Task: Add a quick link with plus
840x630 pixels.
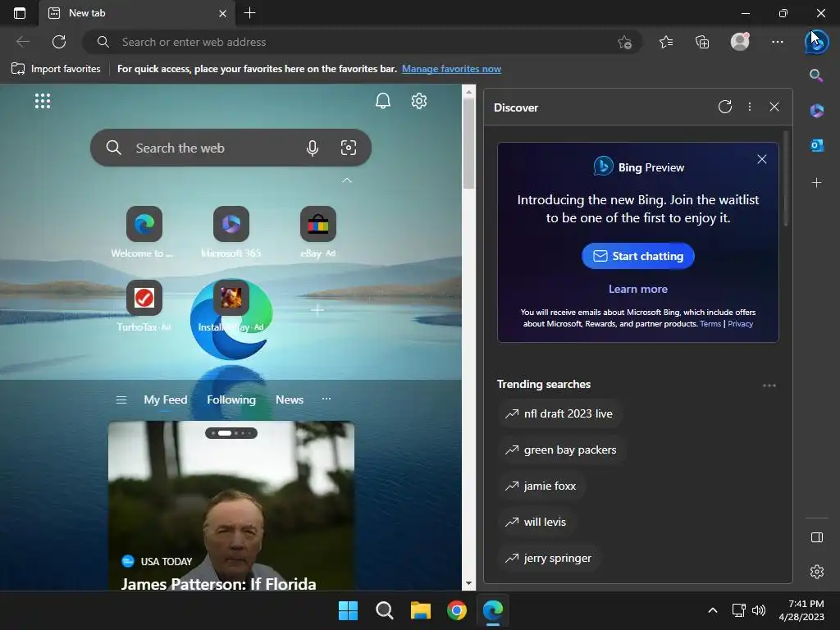Action: pyautogui.click(x=317, y=309)
